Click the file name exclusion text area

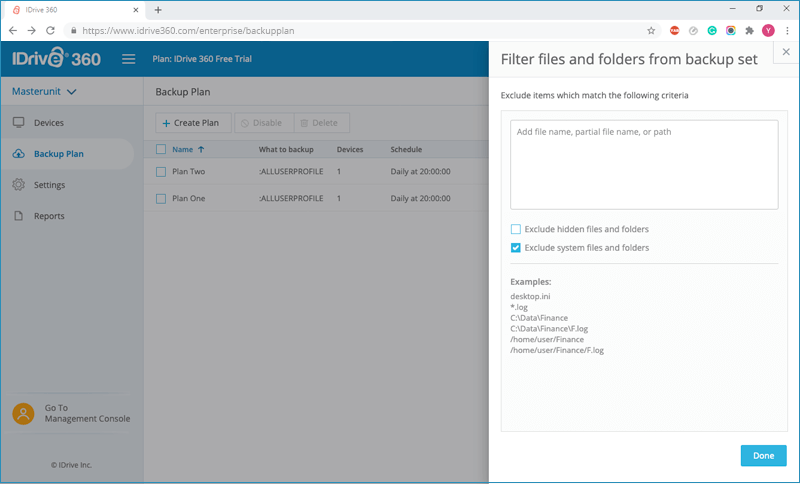[x=644, y=165]
